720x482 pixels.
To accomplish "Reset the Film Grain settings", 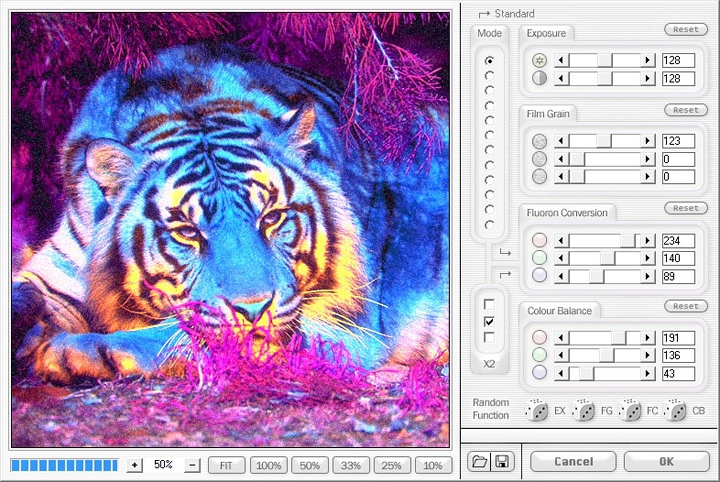I will 685,110.
